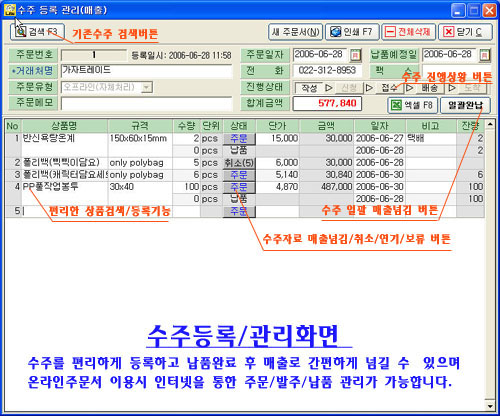Set progress state to 접수
Viewport: 500px width, 416px height.
coord(389,88)
